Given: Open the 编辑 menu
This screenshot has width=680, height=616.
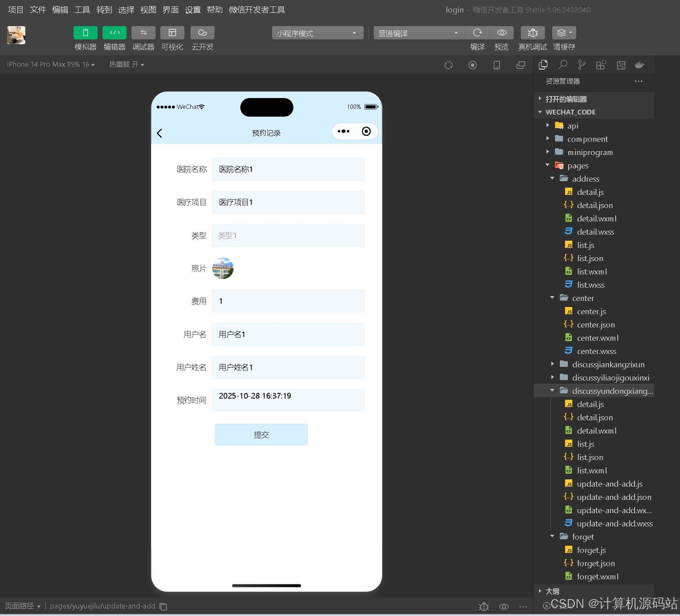Looking at the screenshot, I should pyautogui.click(x=60, y=10).
